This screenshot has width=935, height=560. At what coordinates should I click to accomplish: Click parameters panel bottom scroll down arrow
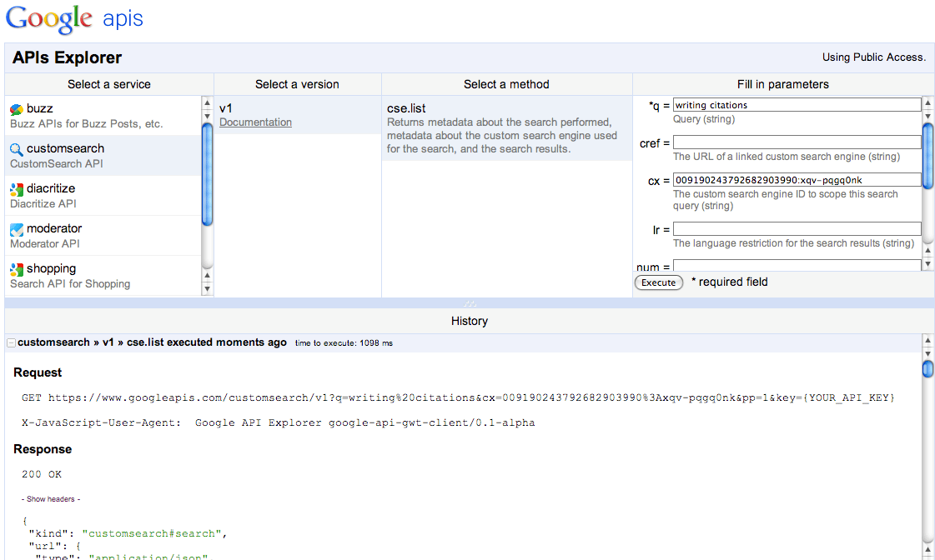coord(927,264)
